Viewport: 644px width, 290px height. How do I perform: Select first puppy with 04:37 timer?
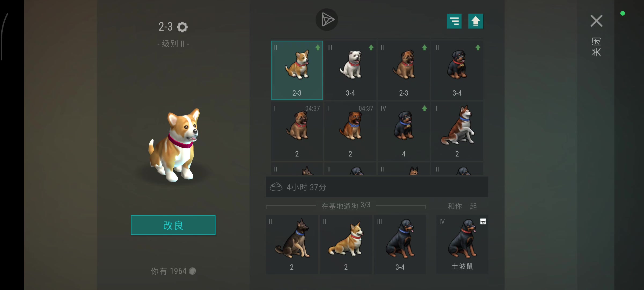297,131
